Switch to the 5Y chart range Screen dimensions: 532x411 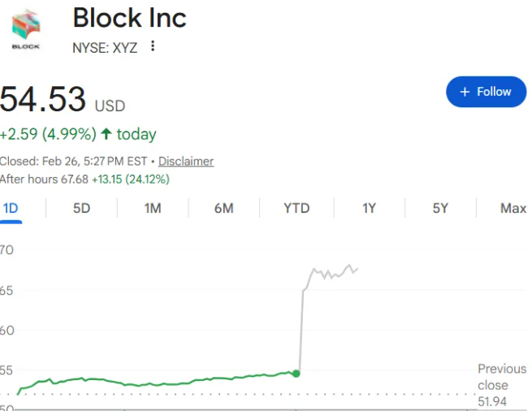(440, 209)
